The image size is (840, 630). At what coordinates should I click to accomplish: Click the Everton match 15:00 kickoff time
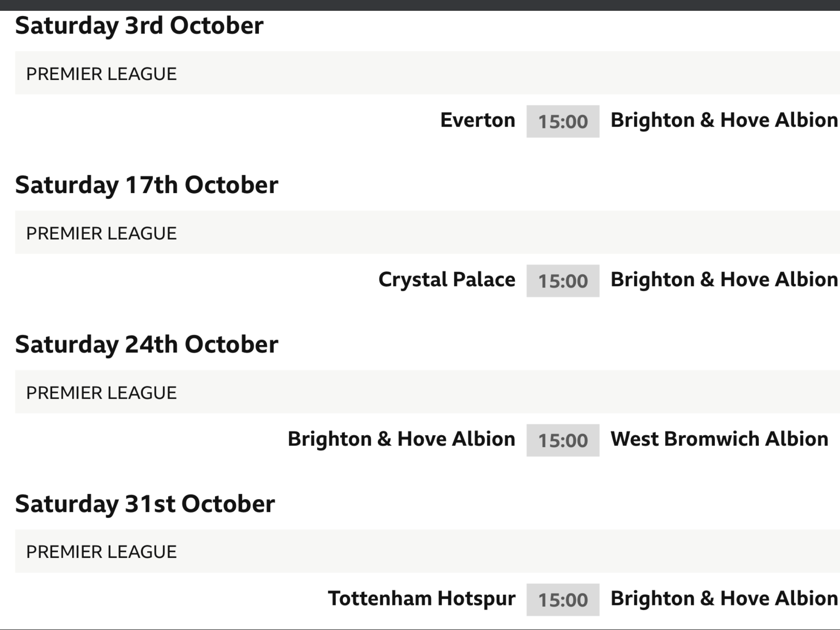click(x=563, y=121)
